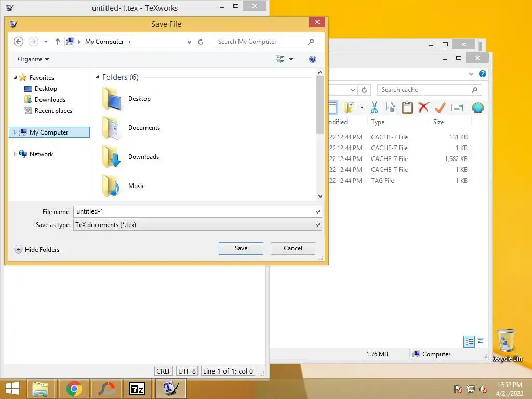Click the muted volume tray icon
Screen dimensions: 532x399
(x=483, y=389)
